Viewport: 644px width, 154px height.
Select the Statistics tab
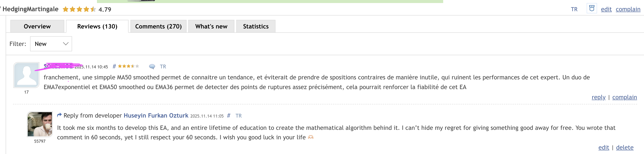pyautogui.click(x=256, y=26)
